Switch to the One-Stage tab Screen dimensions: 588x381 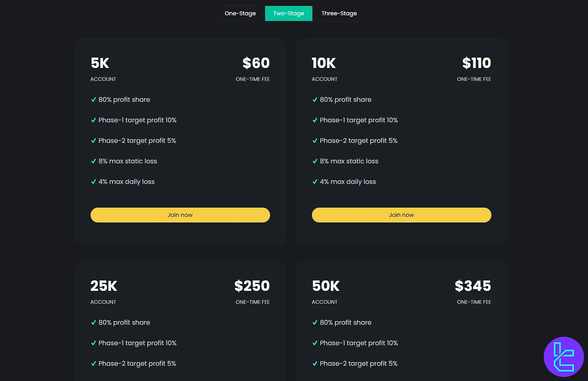240,13
